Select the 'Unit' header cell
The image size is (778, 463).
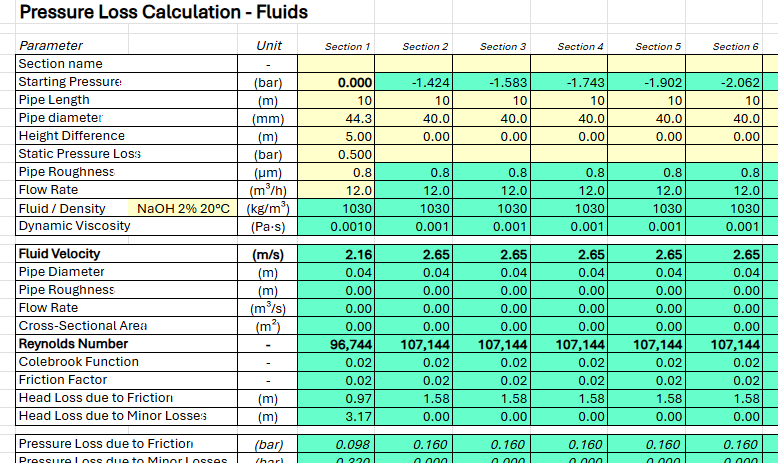coord(268,45)
